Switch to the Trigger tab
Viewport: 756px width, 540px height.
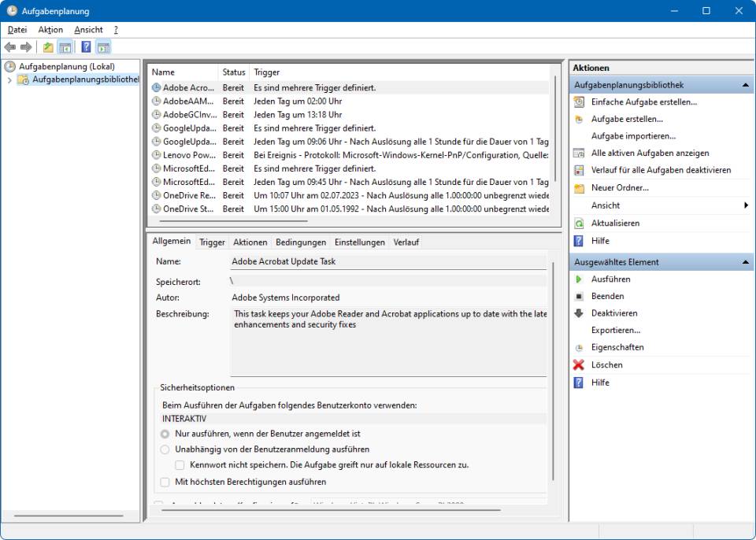coord(211,242)
